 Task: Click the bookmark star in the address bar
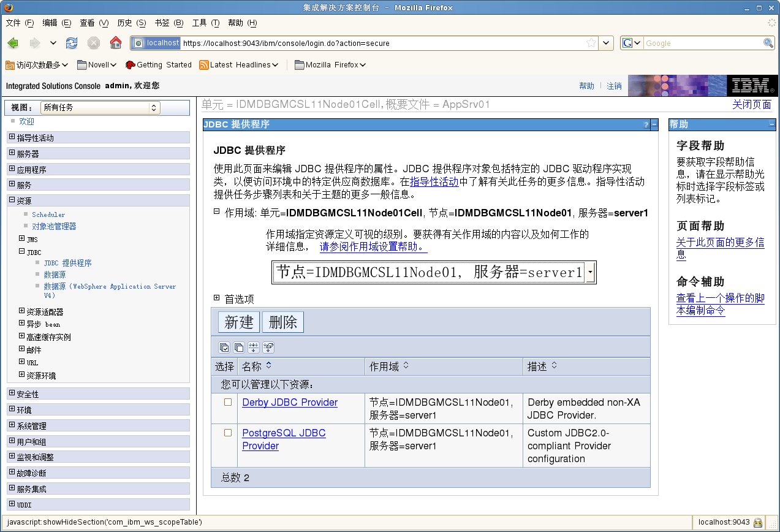[591, 43]
